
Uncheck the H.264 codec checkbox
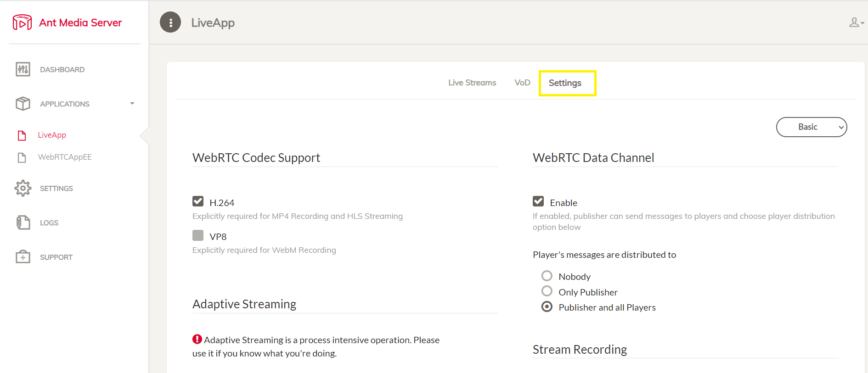point(198,201)
